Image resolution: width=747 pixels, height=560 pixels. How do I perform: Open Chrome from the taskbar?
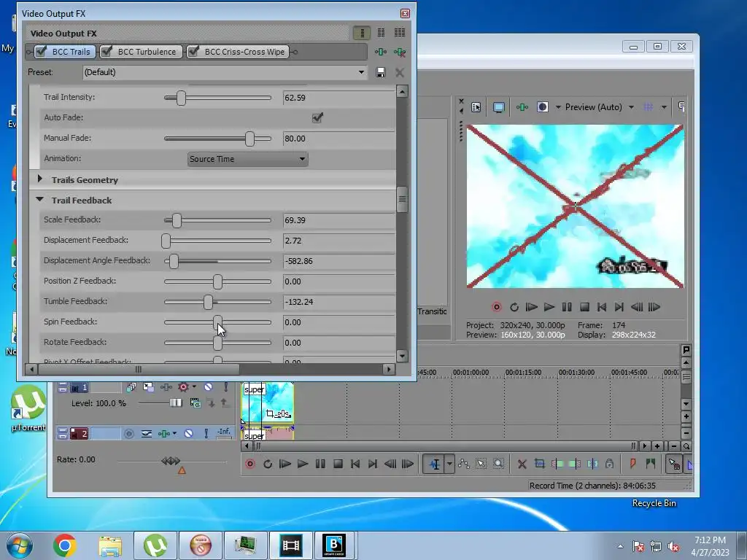tap(64, 545)
